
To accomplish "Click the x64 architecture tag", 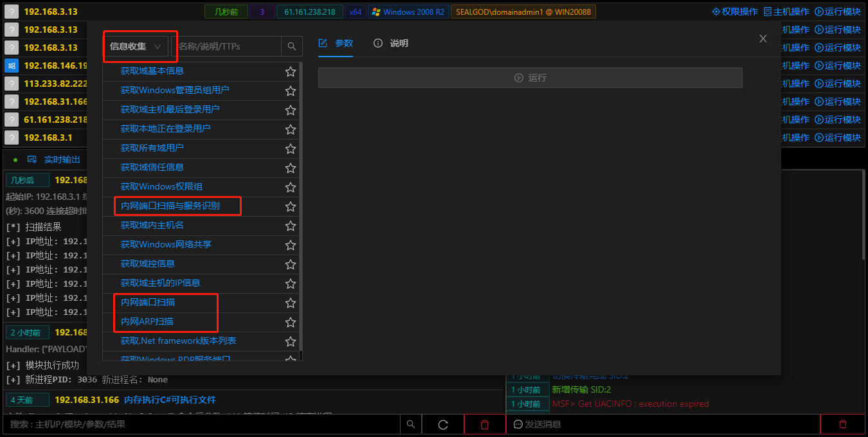I will tap(355, 12).
